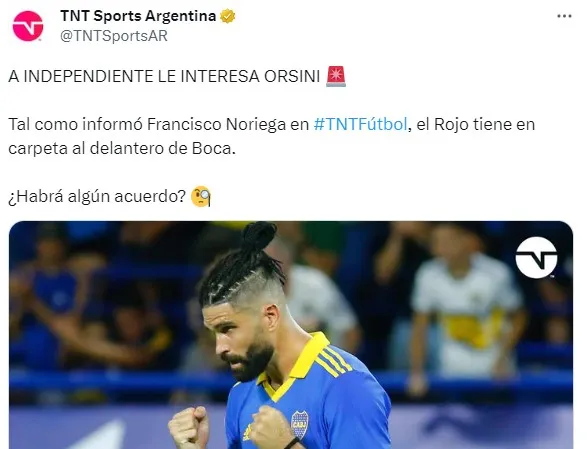Click the gold verified badge
587x449 pixels.
pos(228,16)
